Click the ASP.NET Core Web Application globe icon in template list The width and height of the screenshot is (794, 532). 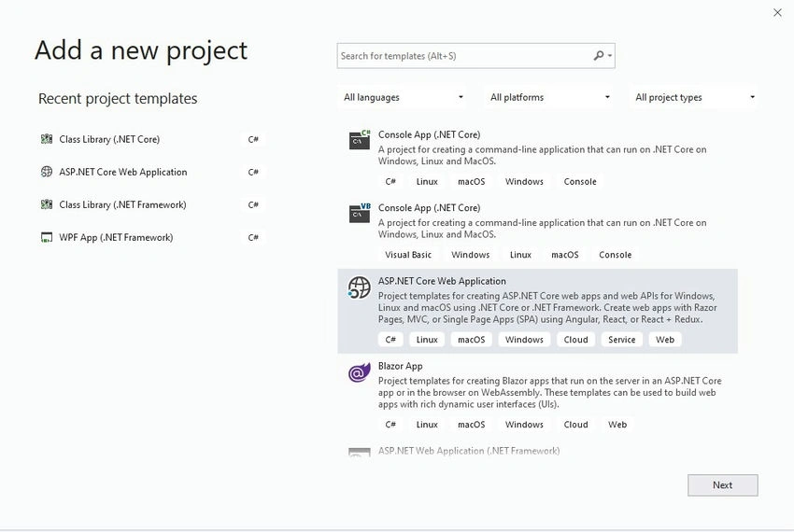(359, 287)
